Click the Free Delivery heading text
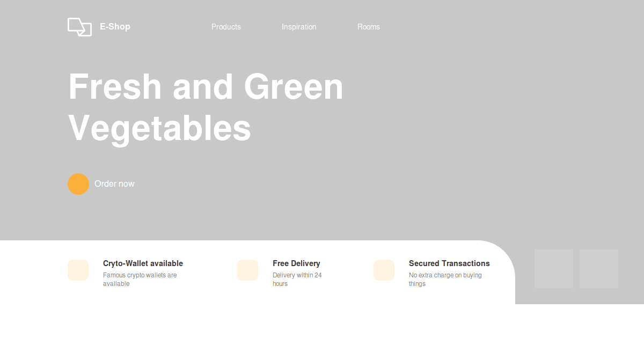The image size is (644, 338). [x=296, y=263]
